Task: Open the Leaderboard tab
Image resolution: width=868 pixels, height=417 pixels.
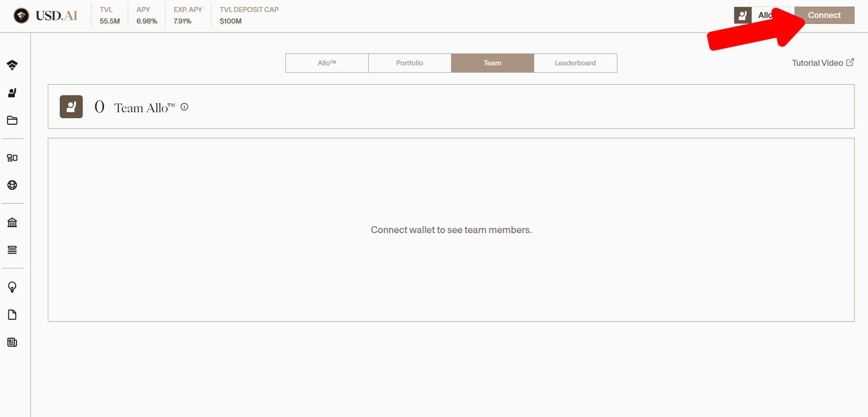Action: tap(575, 63)
